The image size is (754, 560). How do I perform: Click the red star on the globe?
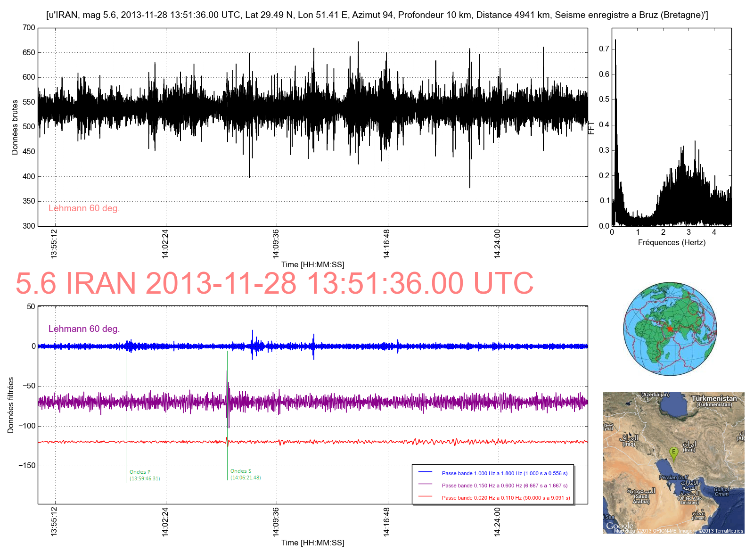point(670,329)
